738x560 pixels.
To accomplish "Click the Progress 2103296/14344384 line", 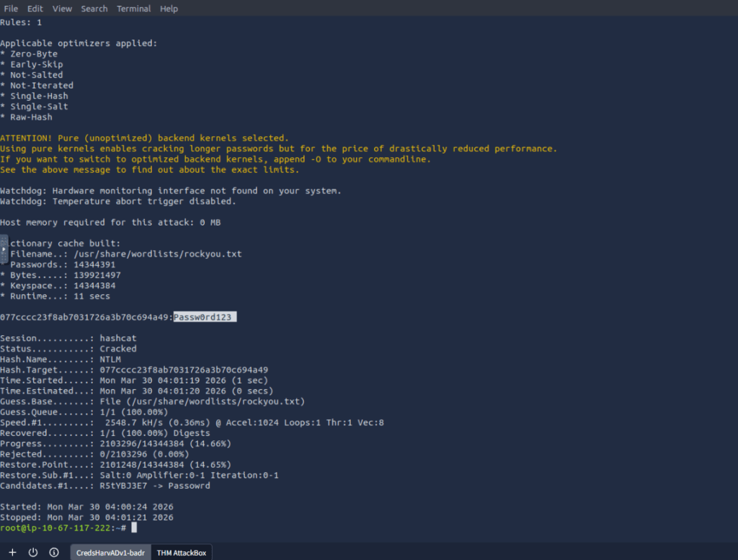I will pyautogui.click(x=116, y=443).
